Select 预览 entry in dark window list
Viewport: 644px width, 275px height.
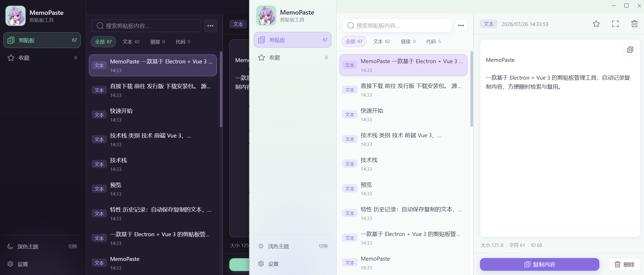click(x=153, y=189)
